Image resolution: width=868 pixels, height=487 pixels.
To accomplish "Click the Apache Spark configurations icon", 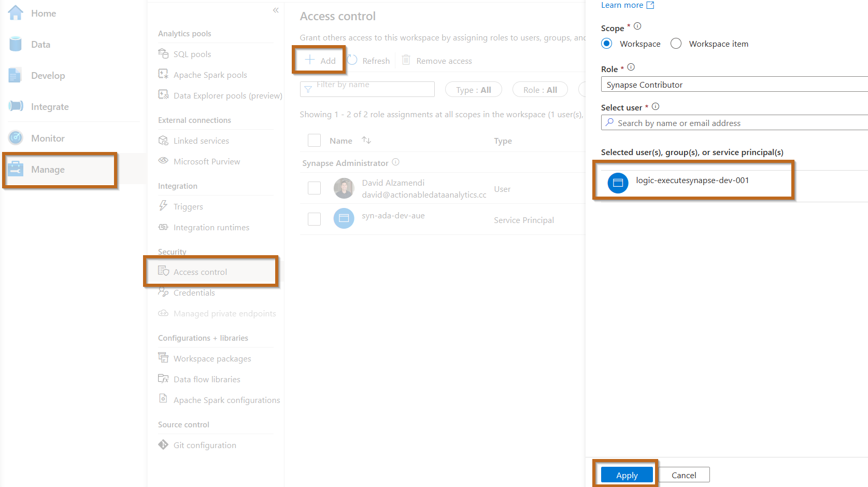I will [x=163, y=399].
